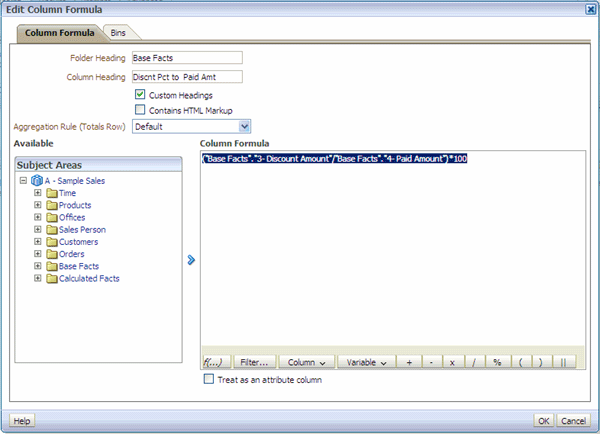
Task: Click the Customers folder icon
Action: tap(52, 242)
